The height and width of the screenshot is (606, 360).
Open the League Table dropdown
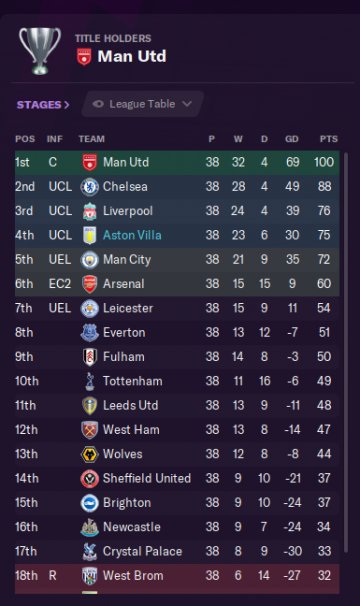[142, 104]
